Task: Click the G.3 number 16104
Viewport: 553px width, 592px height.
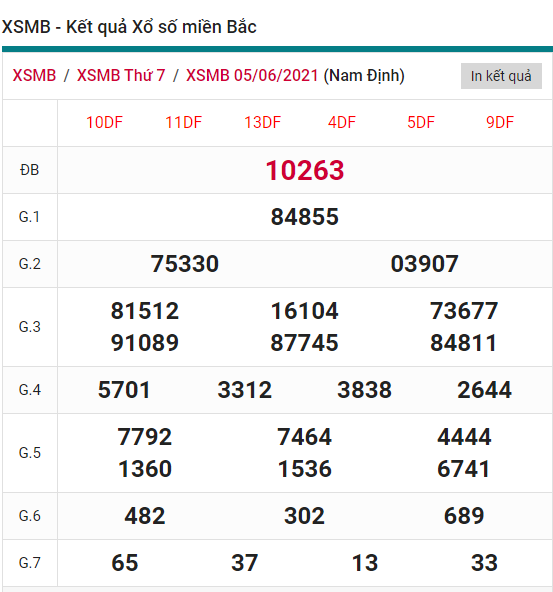Action: click(305, 311)
